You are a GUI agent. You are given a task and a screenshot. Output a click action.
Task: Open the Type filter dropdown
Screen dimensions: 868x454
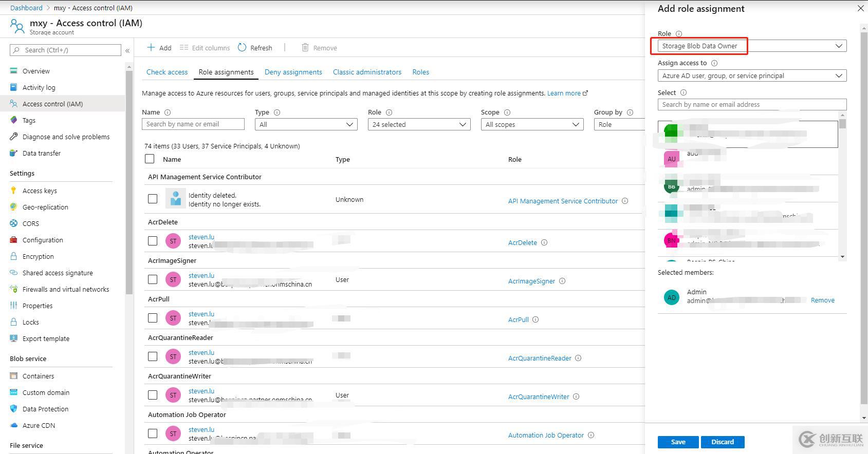[x=306, y=124]
